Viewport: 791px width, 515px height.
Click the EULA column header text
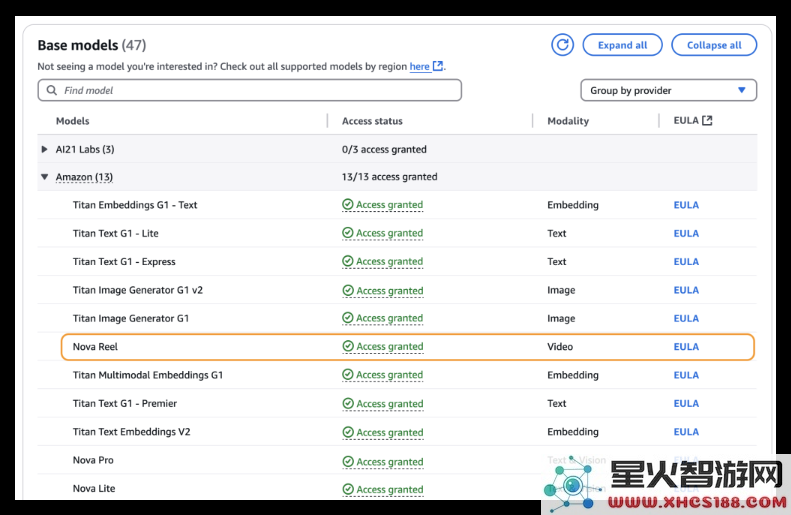click(x=686, y=121)
